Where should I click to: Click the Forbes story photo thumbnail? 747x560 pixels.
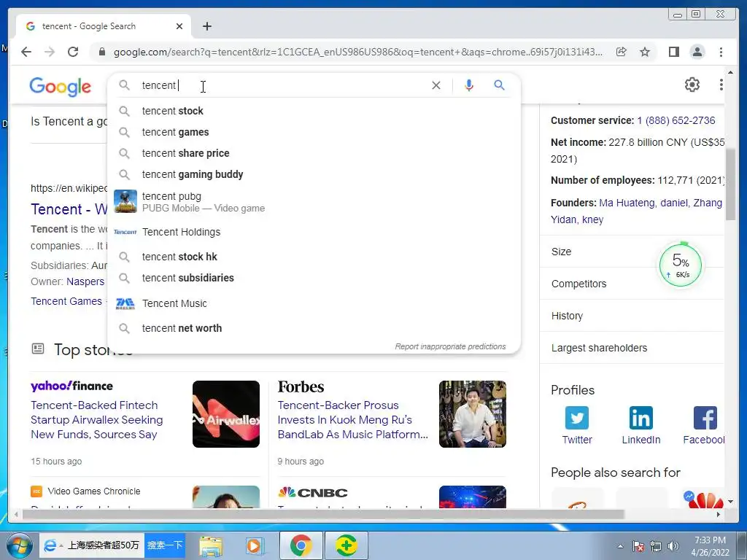coord(473,414)
